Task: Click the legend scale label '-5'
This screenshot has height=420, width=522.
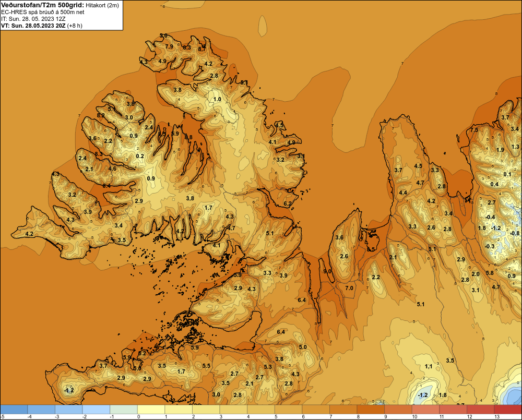Action: (2, 417)
